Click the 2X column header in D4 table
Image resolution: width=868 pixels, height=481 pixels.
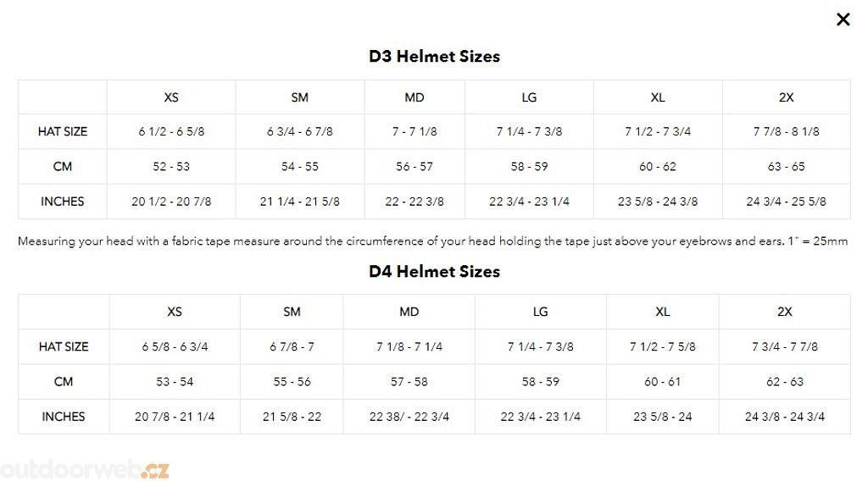(x=785, y=312)
